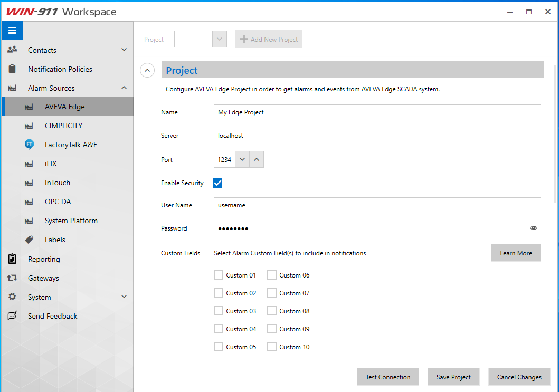Click the iFIX factory icon

(x=29, y=164)
